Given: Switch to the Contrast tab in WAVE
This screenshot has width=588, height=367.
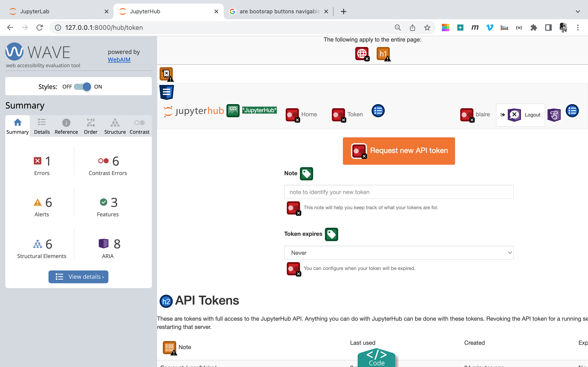Looking at the screenshot, I should pyautogui.click(x=139, y=126).
